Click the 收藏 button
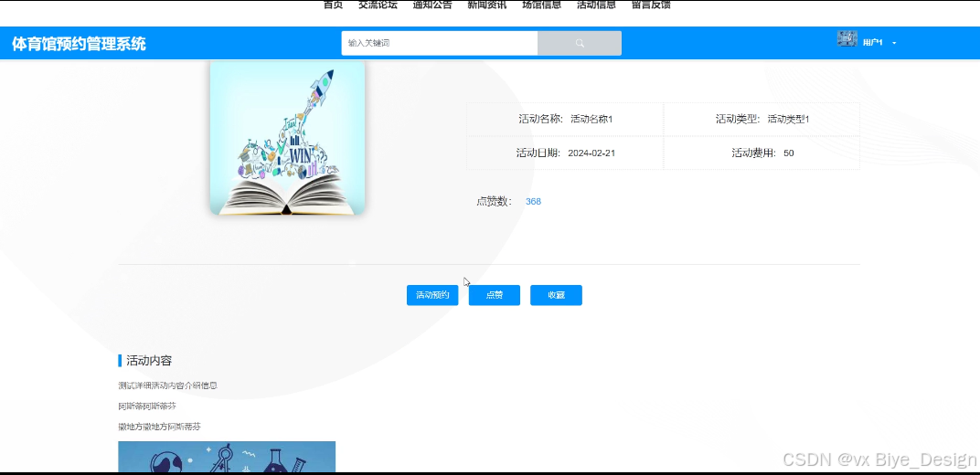This screenshot has height=475, width=980. pos(556,295)
